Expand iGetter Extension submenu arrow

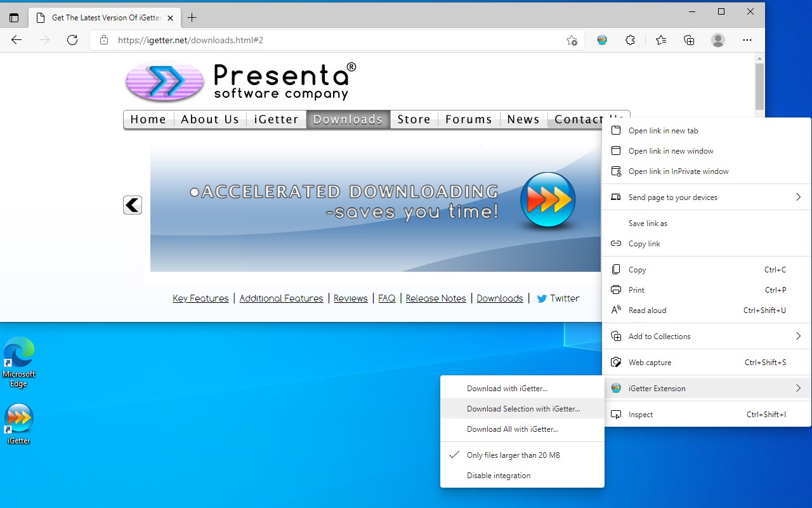pos(798,388)
